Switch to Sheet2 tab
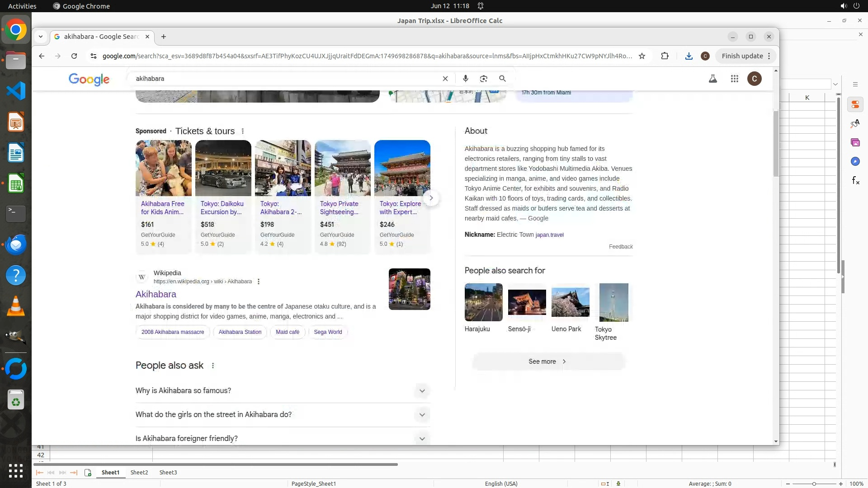The height and width of the screenshot is (488, 868). tap(139, 472)
